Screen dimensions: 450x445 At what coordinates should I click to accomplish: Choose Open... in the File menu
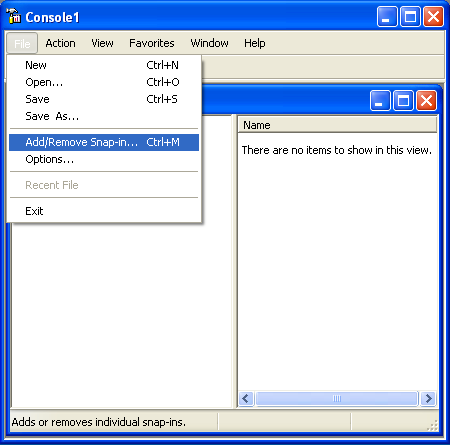coord(104,82)
